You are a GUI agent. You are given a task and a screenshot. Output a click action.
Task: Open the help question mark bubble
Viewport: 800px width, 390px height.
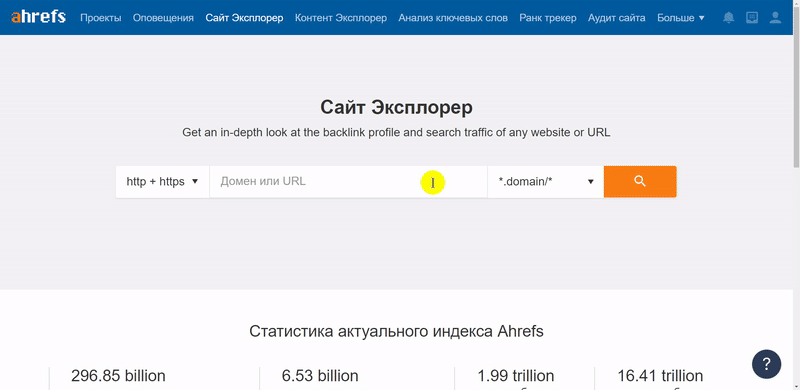(766, 364)
